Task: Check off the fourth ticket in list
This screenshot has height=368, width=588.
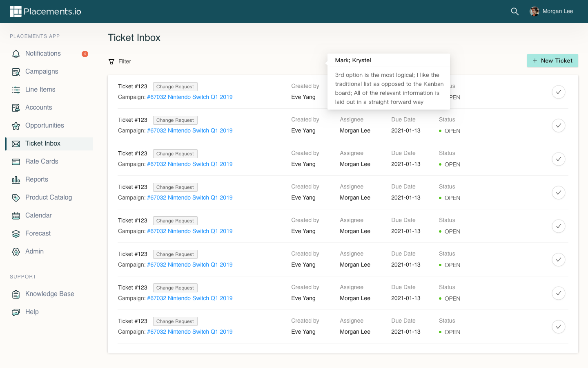Action: [558, 193]
